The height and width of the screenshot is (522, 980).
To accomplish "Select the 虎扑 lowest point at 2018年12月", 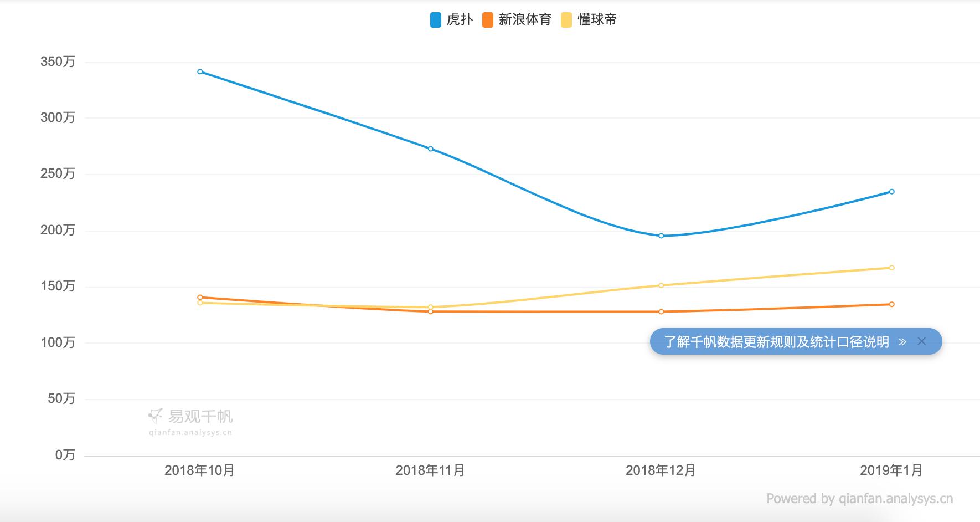I will point(661,235).
